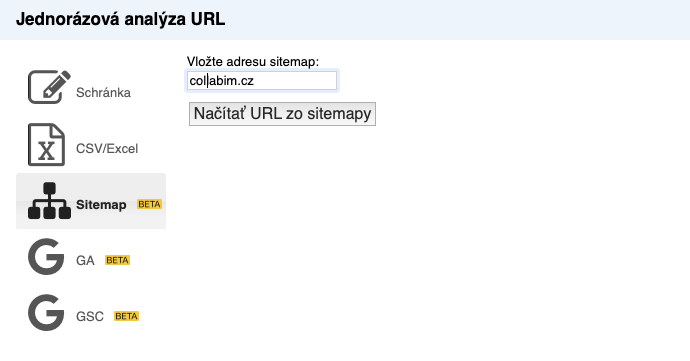Open the Schránka tab label
Viewport: 690px width, 361px height.
(103, 92)
